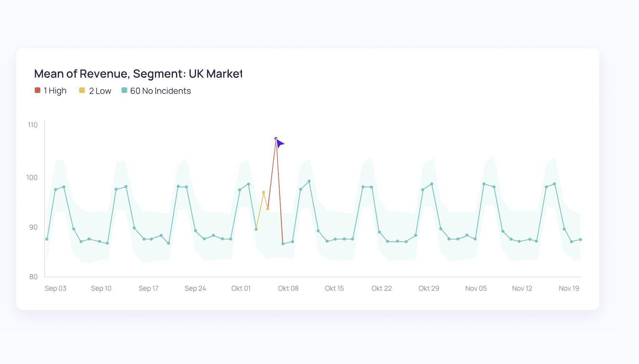This screenshot has width=639, height=364.
Task: Click the Okt 22 x-axis label
Action: click(381, 288)
